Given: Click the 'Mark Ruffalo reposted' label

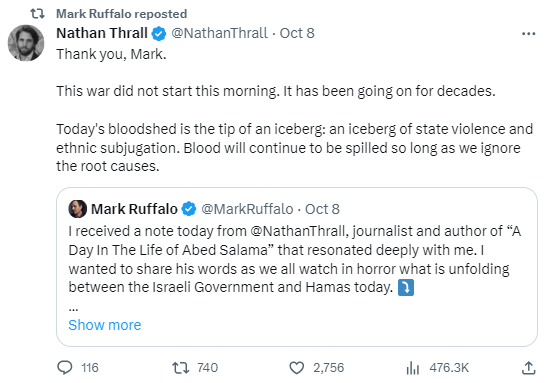Looking at the screenshot, I should click(x=121, y=14).
